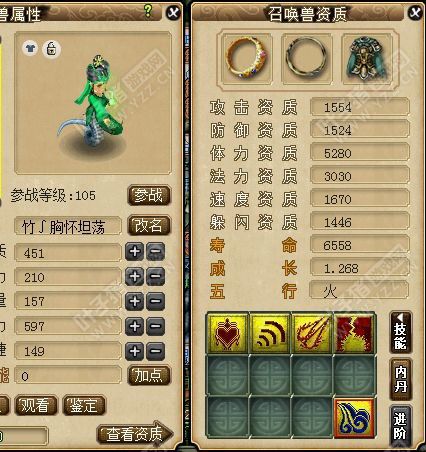Select the cracked red skill icon

354,333
